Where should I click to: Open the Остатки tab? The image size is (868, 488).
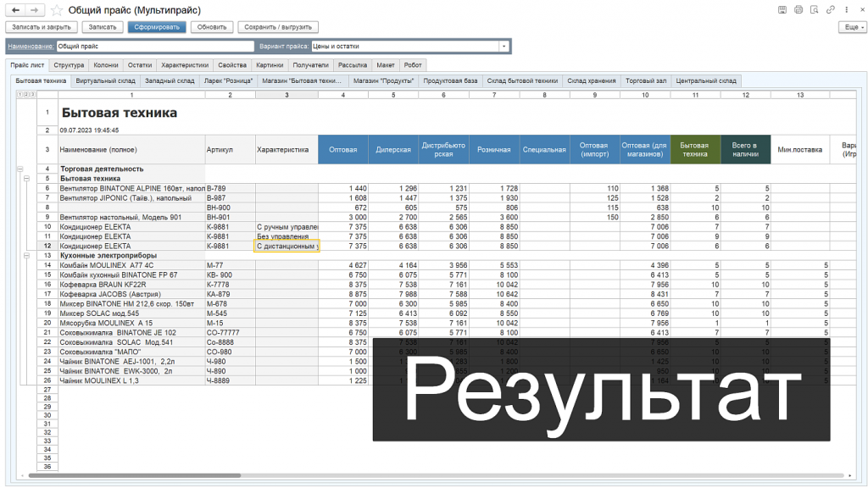(140, 65)
